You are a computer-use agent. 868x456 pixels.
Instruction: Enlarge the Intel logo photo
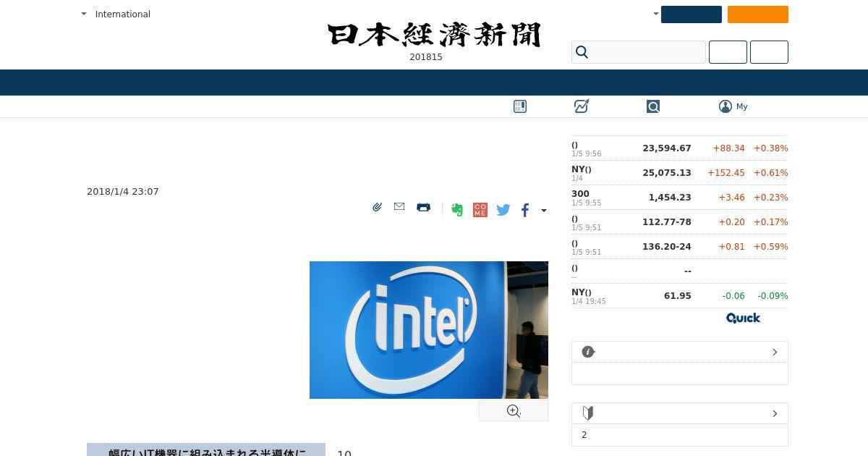429,330
